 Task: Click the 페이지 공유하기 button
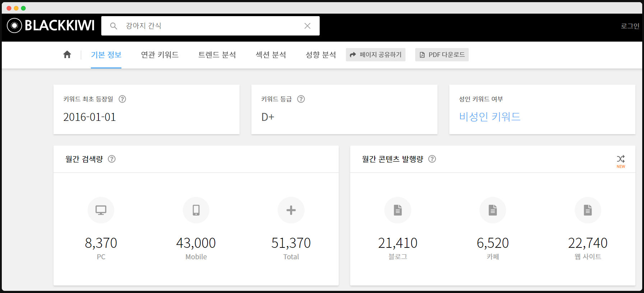376,55
